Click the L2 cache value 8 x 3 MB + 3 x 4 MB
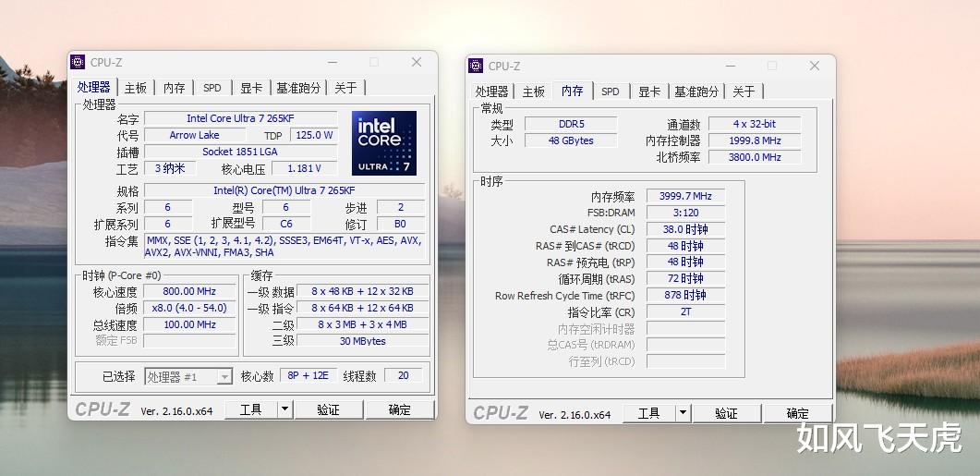This screenshot has height=476, width=980. coord(362,324)
